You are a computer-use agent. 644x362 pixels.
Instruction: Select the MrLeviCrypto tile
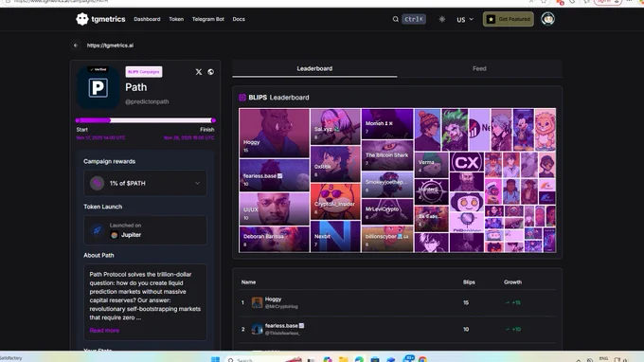[387, 211]
